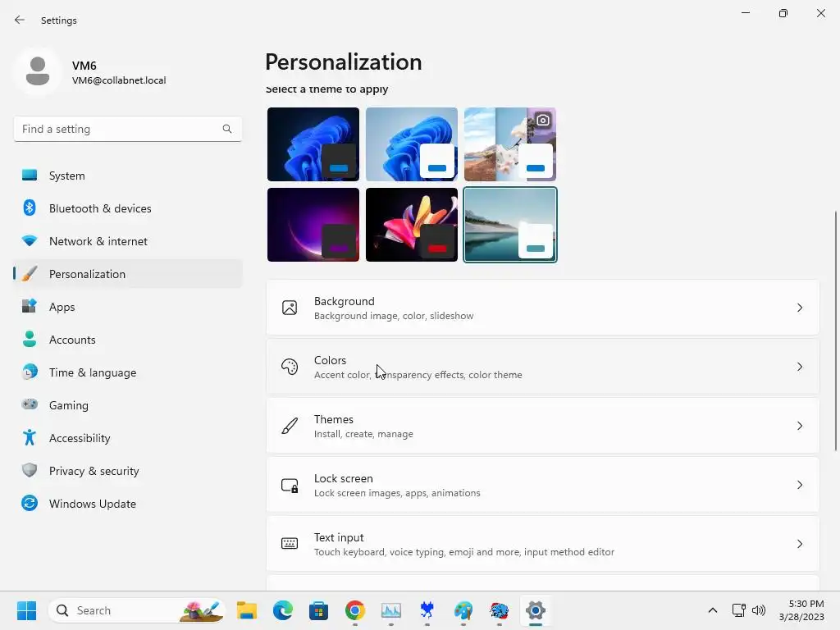The image size is (840, 630).
Task: Show hidden tray icons chevron
Action: click(713, 610)
